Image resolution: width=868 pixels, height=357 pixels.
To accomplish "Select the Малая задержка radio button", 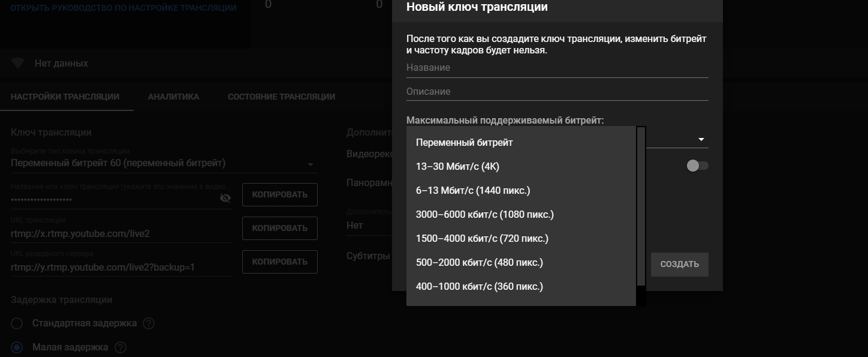I will coord(17,347).
